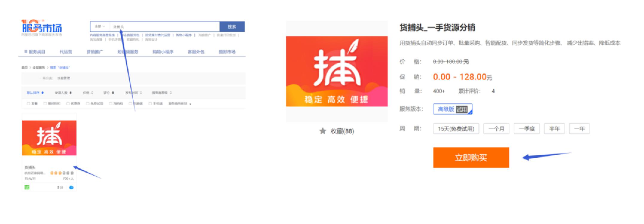Tick the 套餐 filter checkbox

(x=28, y=104)
